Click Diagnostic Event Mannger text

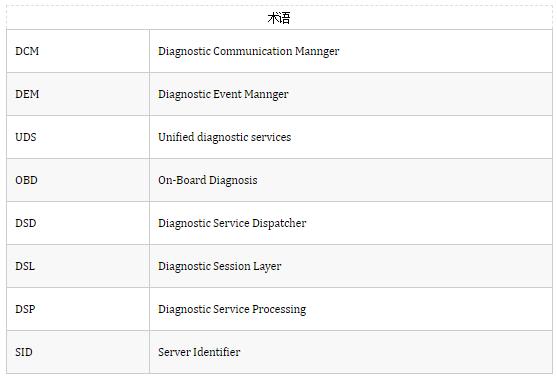223,94
